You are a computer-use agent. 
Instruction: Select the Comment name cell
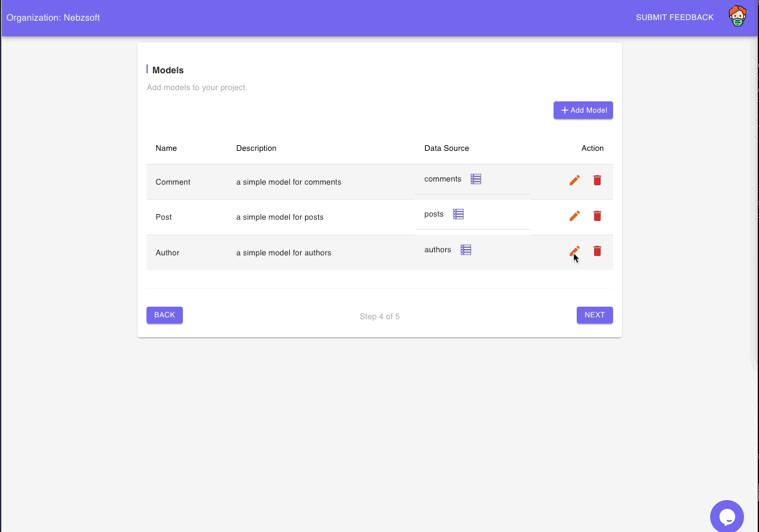pos(173,182)
